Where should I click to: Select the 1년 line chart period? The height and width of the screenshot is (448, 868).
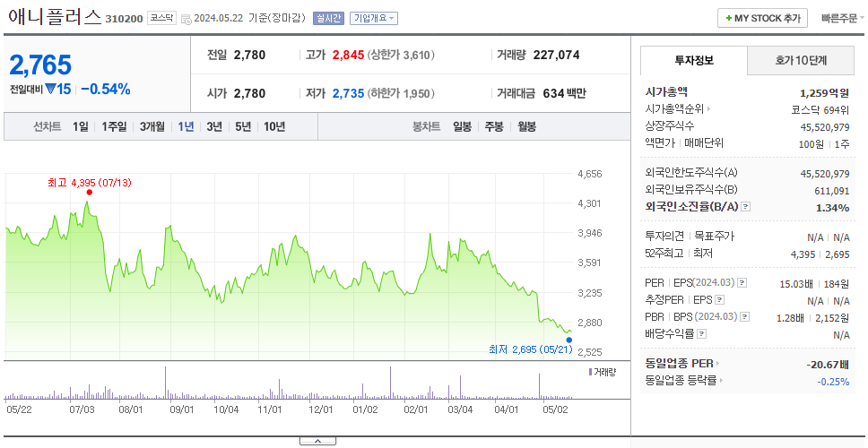pos(186,126)
